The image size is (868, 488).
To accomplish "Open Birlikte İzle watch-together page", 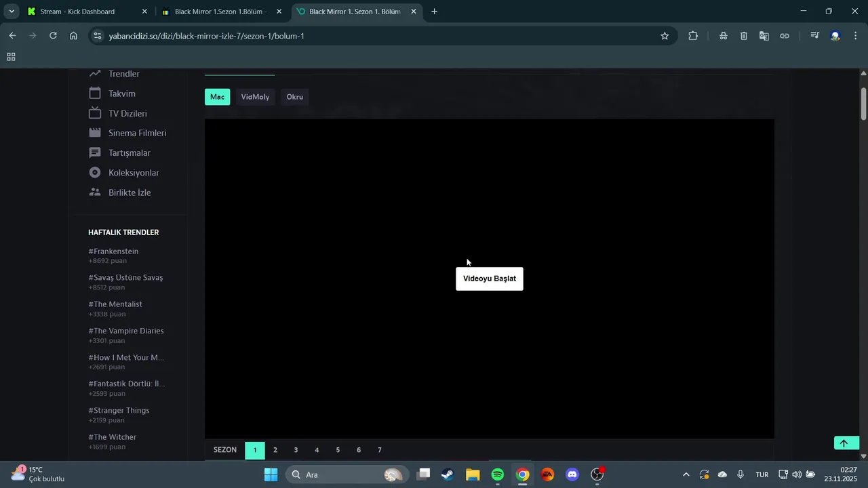I will tap(130, 192).
